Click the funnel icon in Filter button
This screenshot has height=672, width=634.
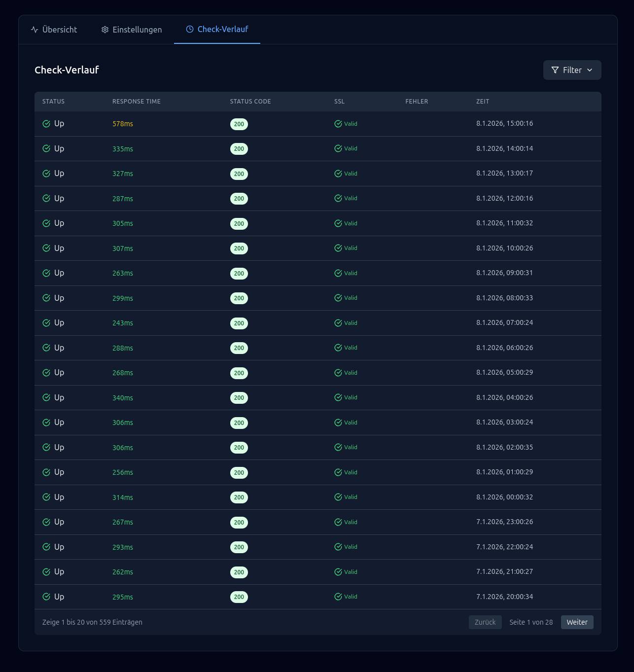point(555,70)
